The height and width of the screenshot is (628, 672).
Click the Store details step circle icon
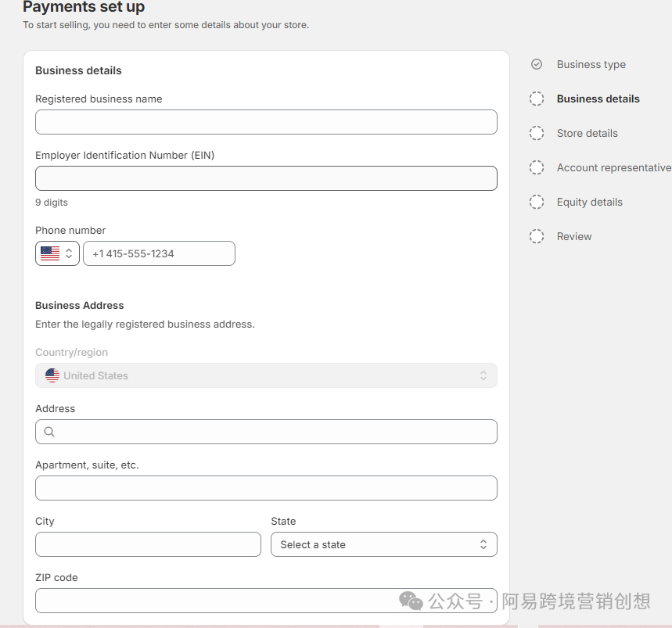coord(537,134)
